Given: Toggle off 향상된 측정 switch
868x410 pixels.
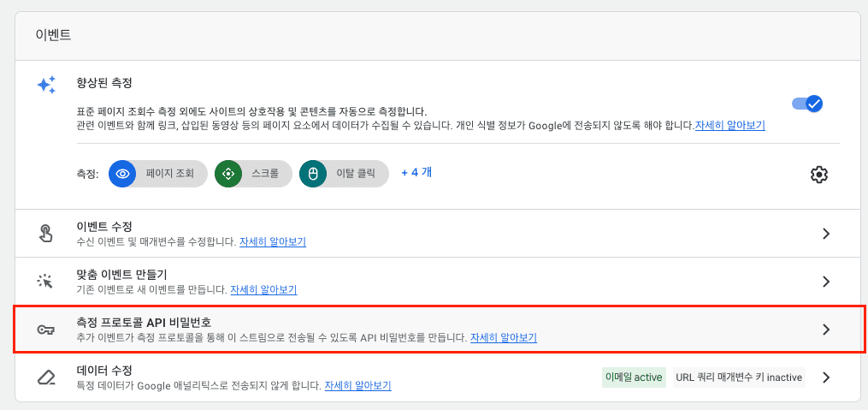Looking at the screenshot, I should click(x=807, y=104).
